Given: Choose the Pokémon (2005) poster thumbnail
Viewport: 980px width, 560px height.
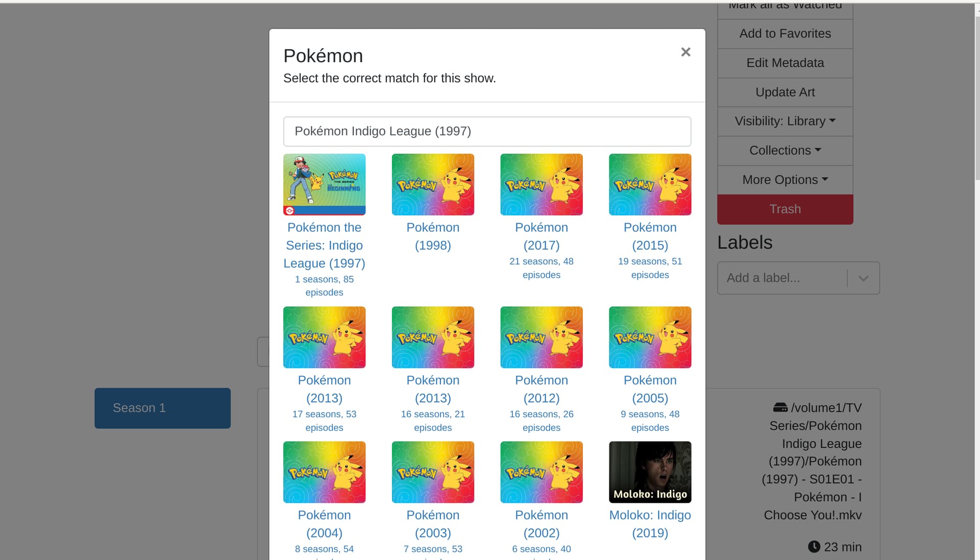Looking at the screenshot, I should click(x=650, y=337).
